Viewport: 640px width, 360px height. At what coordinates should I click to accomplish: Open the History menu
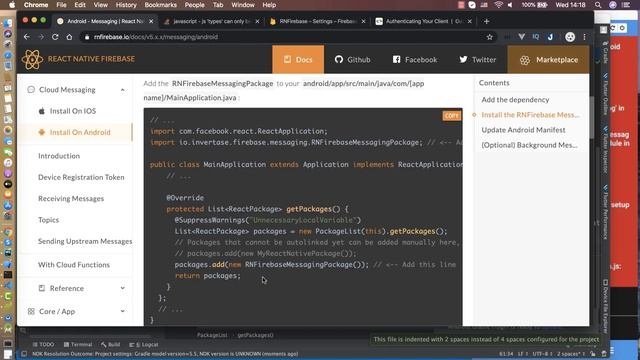tap(126, 5)
